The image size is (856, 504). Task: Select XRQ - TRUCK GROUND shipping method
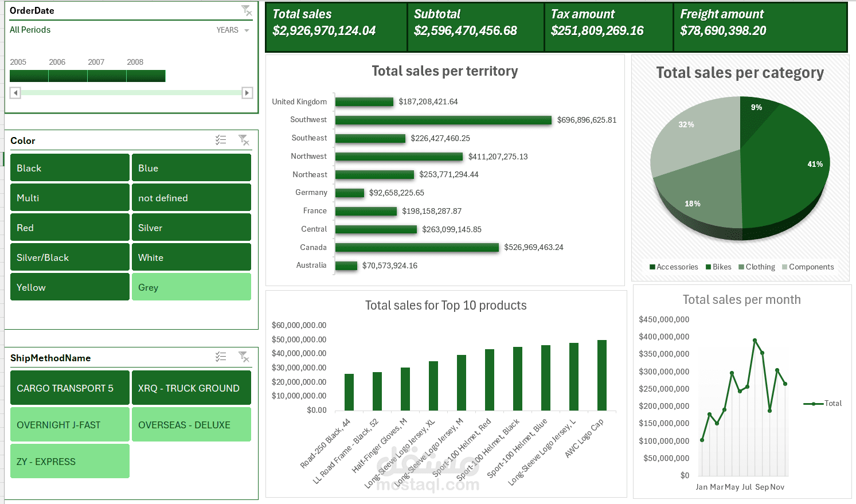[191, 388]
